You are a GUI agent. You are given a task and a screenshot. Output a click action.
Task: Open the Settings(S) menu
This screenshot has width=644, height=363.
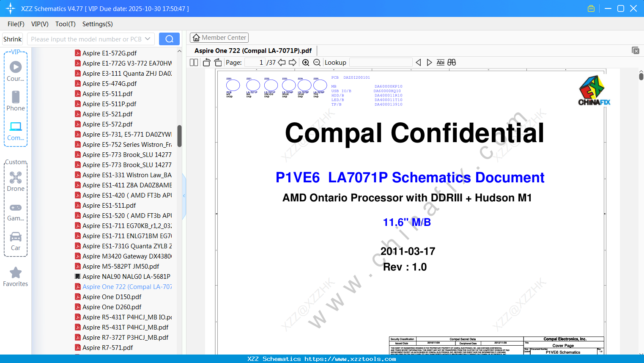[x=98, y=24]
